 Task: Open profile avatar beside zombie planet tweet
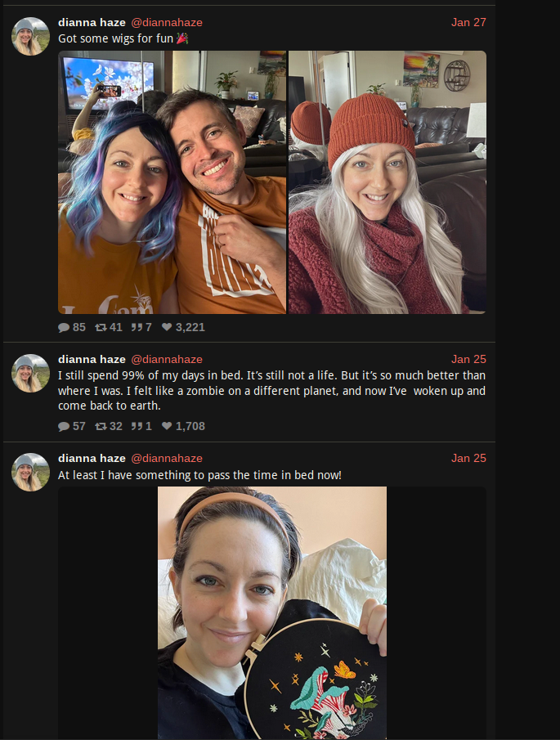[x=31, y=374]
